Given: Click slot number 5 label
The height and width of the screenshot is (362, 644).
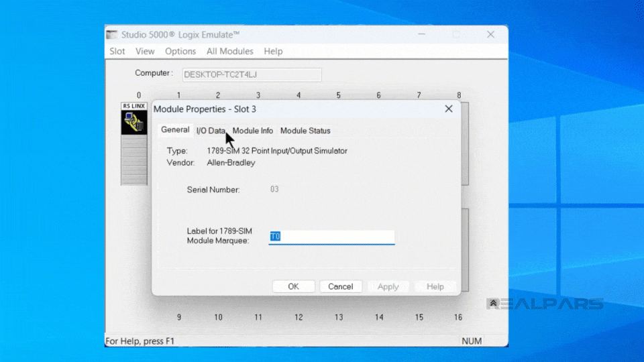Looking at the screenshot, I should point(338,95).
